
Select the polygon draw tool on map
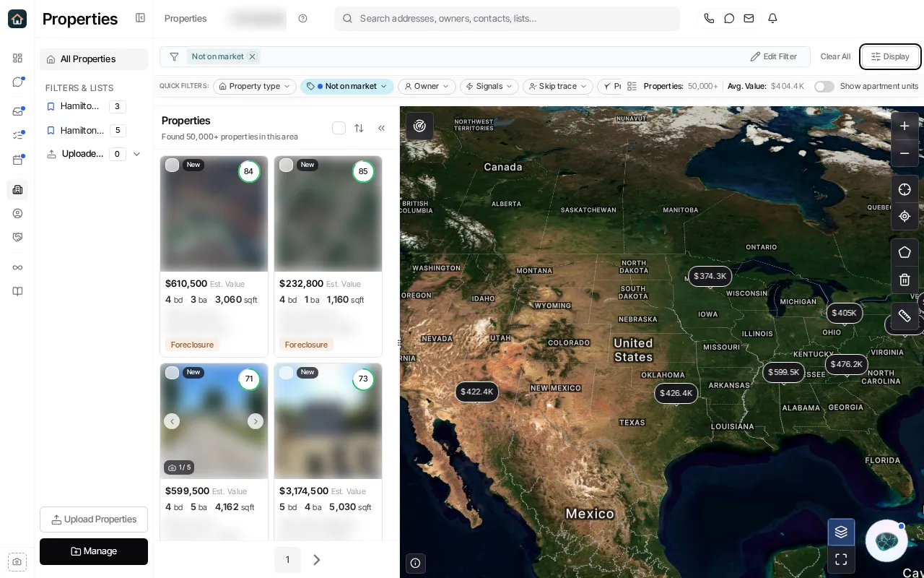(905, 252)
